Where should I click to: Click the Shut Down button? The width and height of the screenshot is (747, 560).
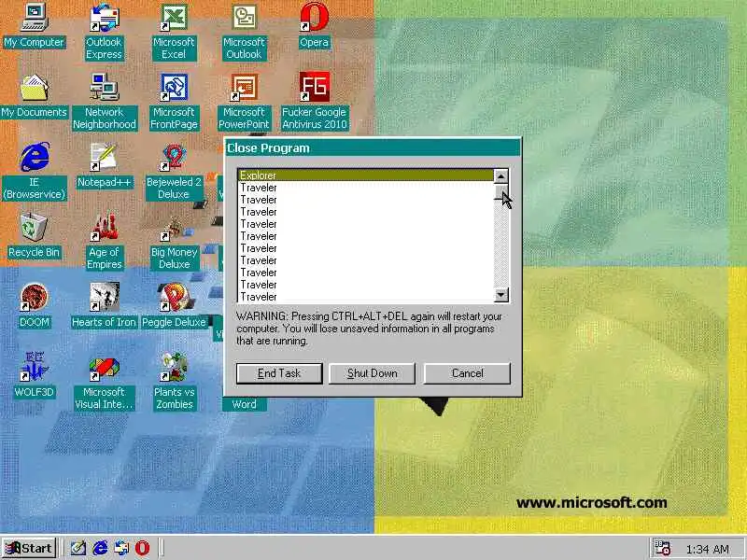[x=372, y=373]
